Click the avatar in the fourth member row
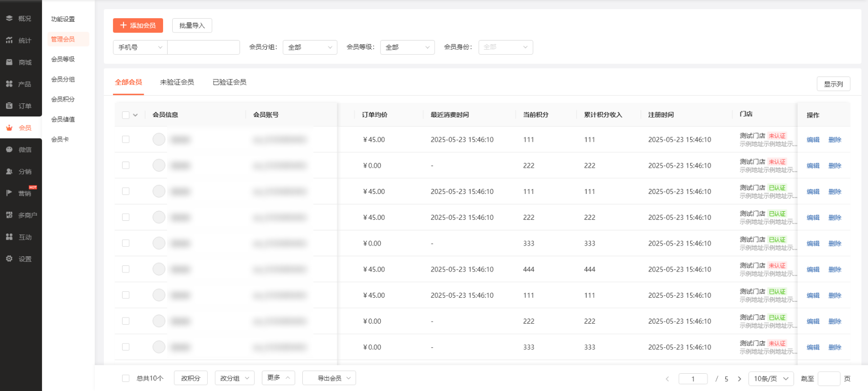The width and height of the screenshot is (868, 391). coord(159,217)
